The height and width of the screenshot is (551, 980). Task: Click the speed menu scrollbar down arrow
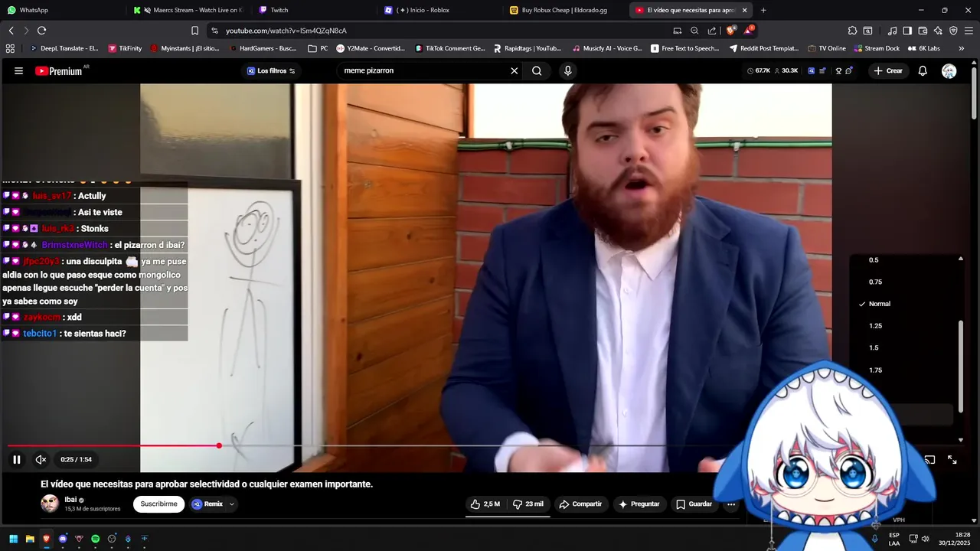coord(961,440)
